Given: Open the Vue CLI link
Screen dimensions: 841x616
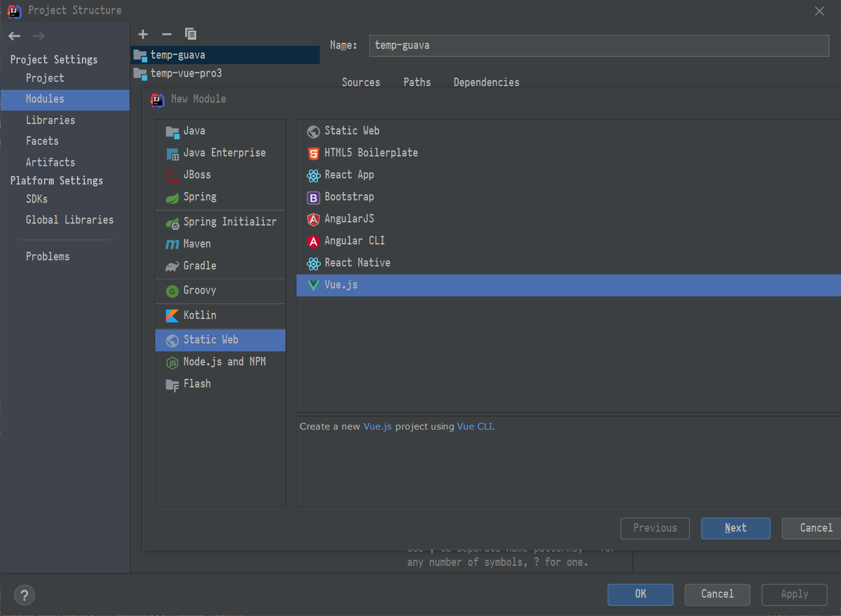Looking at the screenshot, I should (474, 427).
